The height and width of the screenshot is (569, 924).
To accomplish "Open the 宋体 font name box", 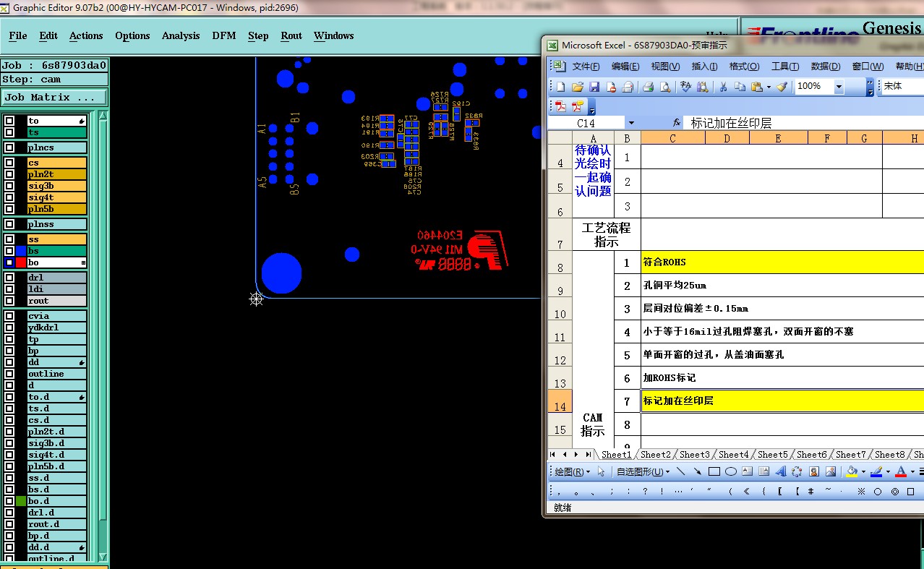I will [x=902, y=86].
